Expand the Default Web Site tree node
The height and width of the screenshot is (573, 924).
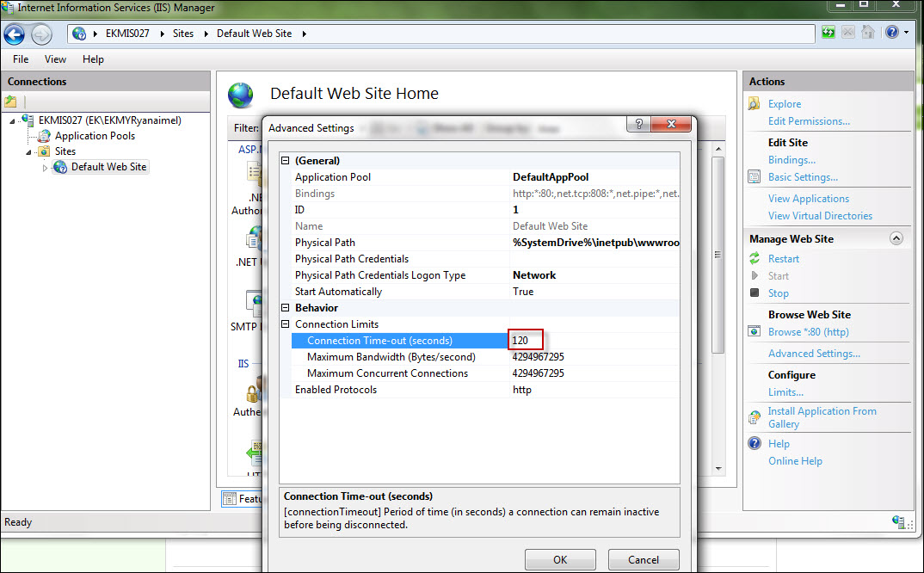45,168
